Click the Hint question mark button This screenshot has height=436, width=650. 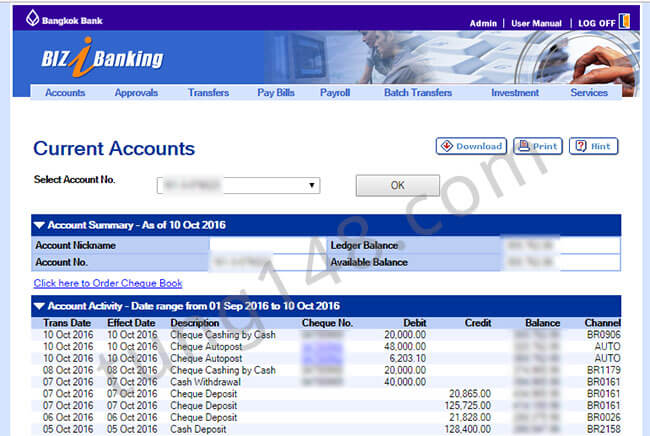pos(580,146)
